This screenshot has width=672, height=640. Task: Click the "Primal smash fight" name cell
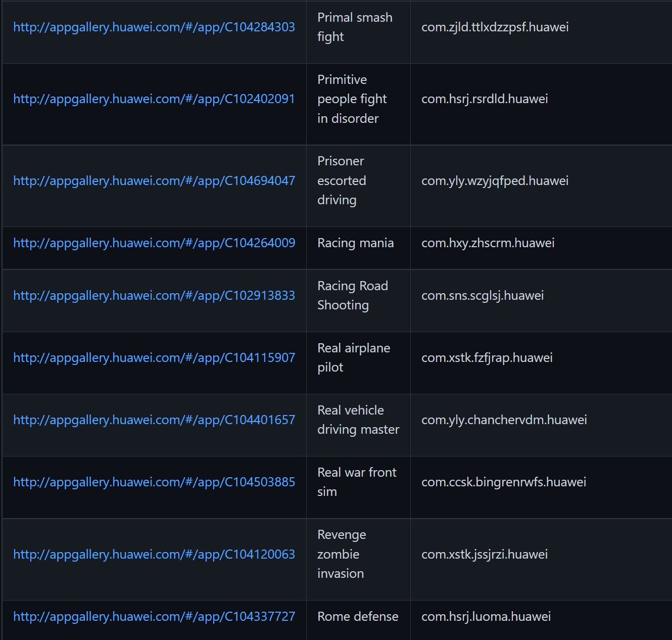[x=355, y=27]
